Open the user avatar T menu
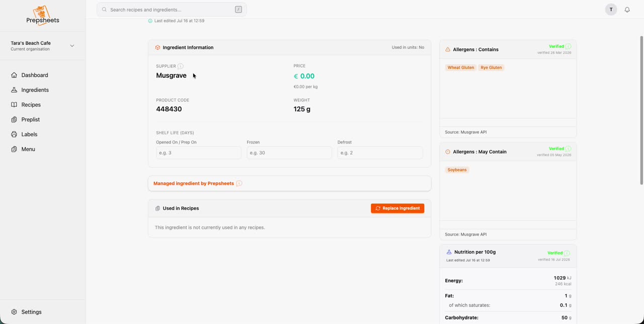 pyautogui.click(x=611, y=10)
